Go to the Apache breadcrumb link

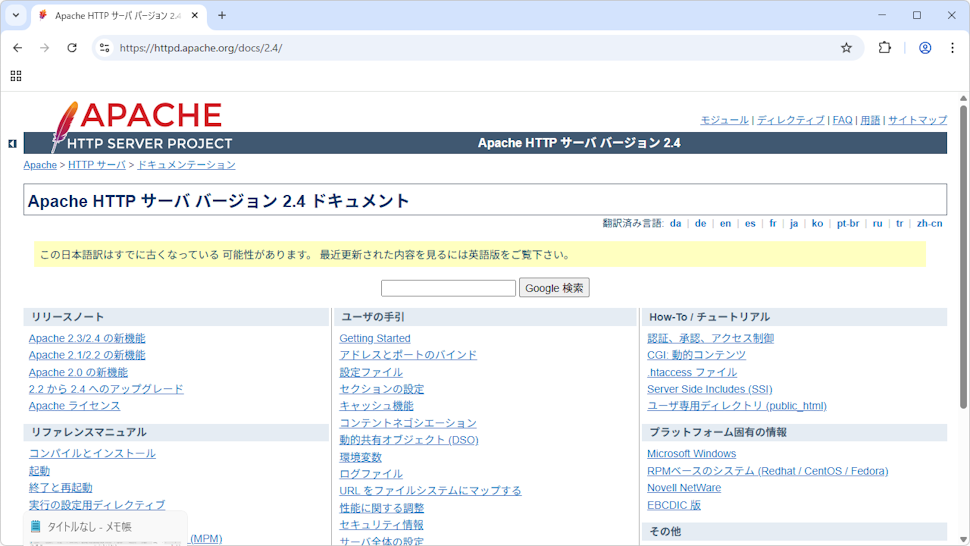point(40,165)
